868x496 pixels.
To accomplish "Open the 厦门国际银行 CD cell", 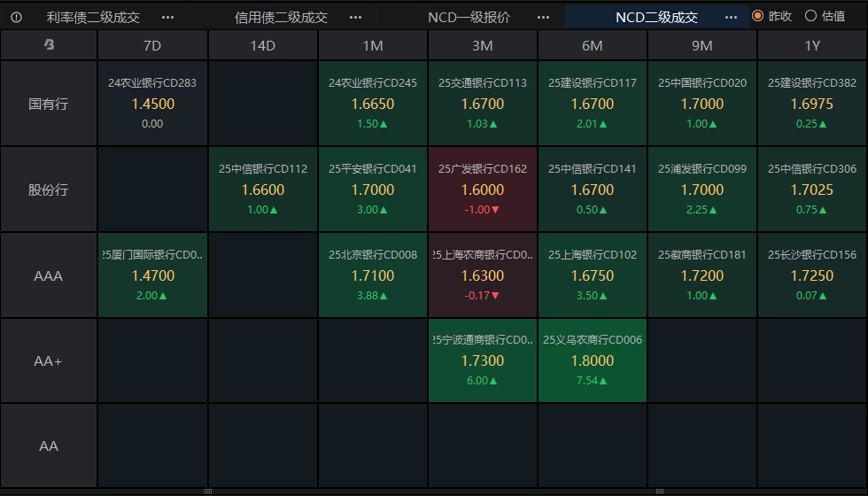I will pyautogui.click(x=152, y=275).
